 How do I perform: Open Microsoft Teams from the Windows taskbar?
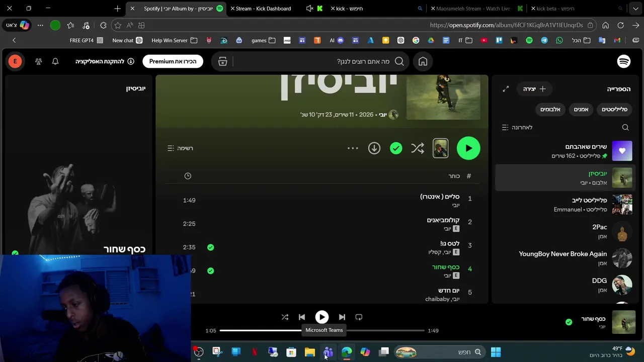point(328,352)
